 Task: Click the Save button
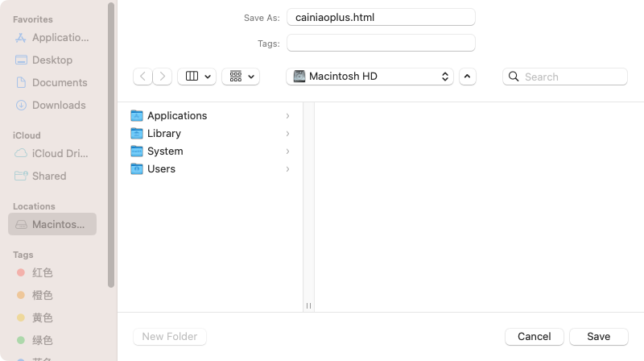pos(598,336)
